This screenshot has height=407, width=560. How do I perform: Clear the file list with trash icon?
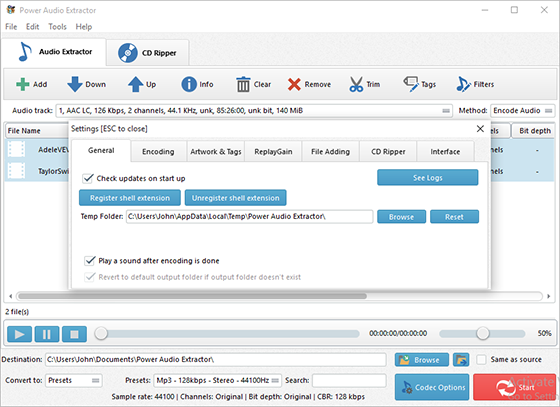click(243, 85)
